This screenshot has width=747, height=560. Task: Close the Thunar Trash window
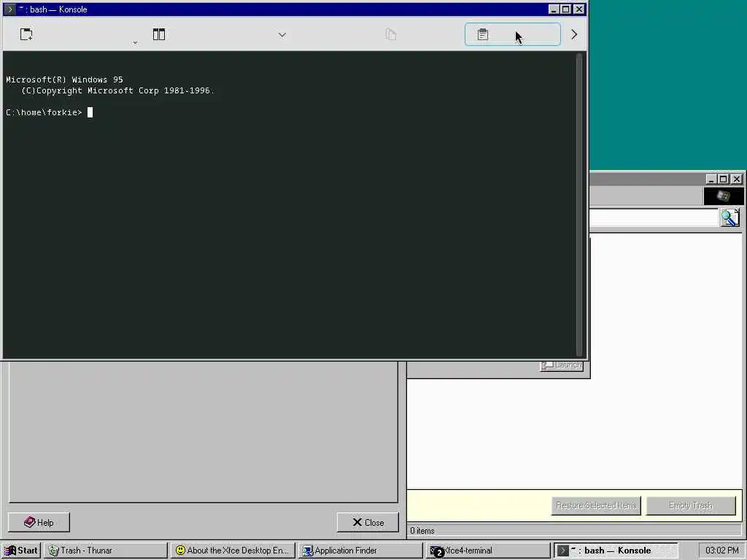737,179
